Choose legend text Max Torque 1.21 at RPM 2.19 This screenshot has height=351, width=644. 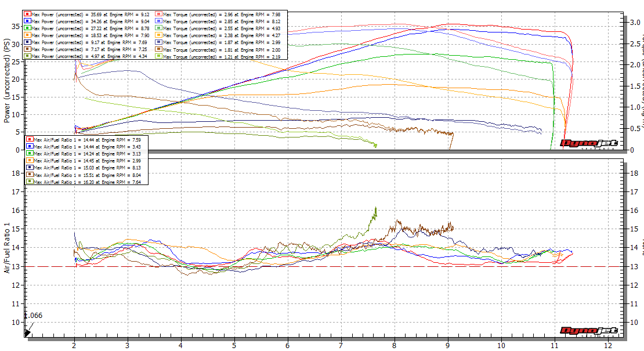tap(222, 56)
